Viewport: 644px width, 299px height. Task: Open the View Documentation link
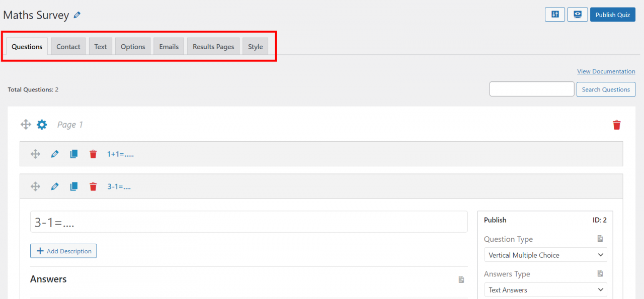tap(606, 71)
